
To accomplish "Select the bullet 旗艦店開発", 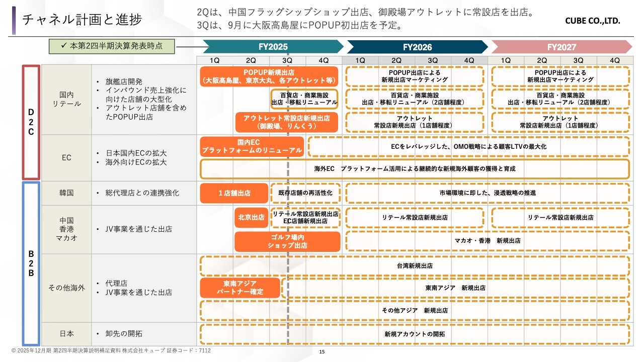I will click(x=124, y=81).
